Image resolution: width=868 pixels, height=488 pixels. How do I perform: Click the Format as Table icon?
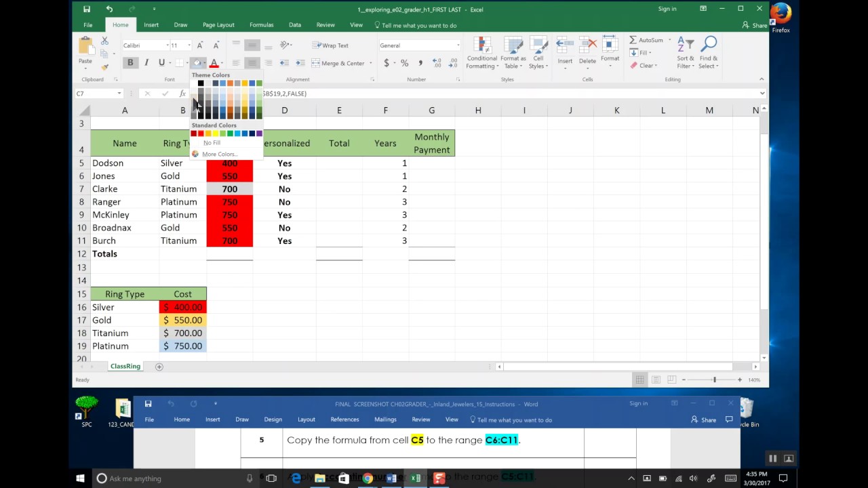click(x=513, y=45)
